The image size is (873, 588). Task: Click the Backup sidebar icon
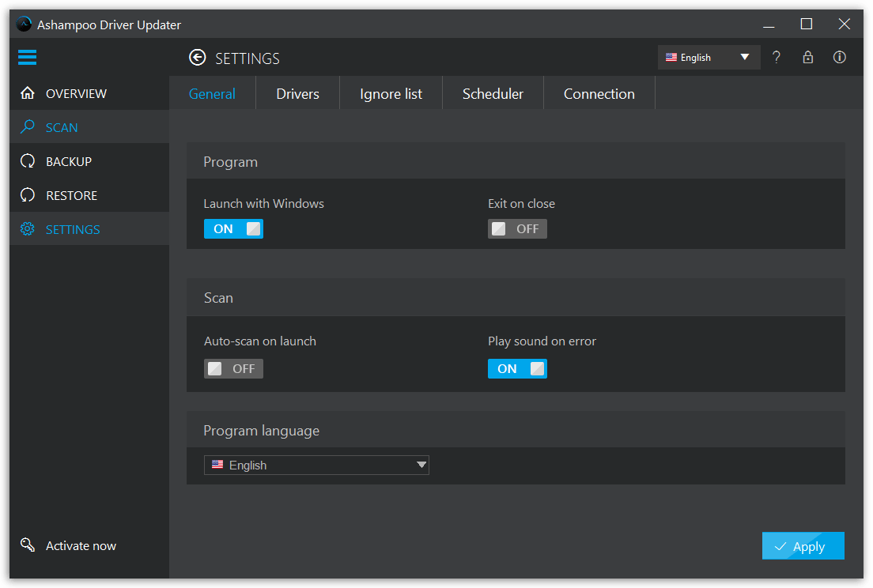pos(27,160)
